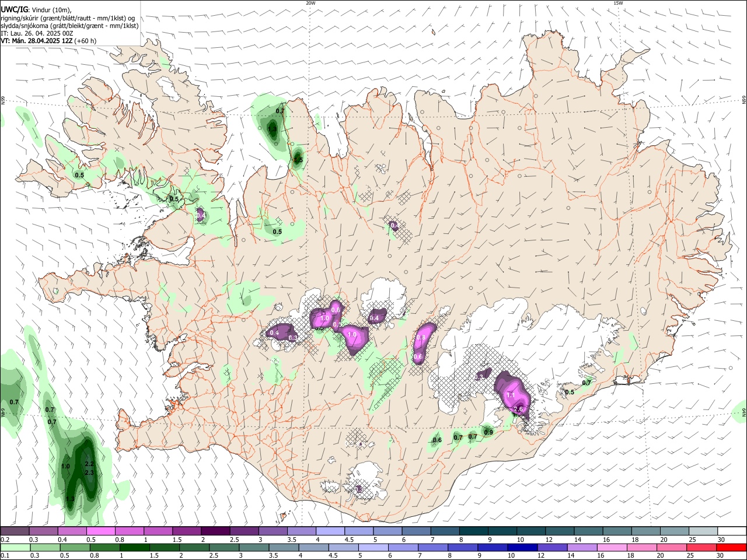Select the dusty mauve swatch starting the top legend row
This screenshot has height=560, width=747.
[x=15, y=531]
